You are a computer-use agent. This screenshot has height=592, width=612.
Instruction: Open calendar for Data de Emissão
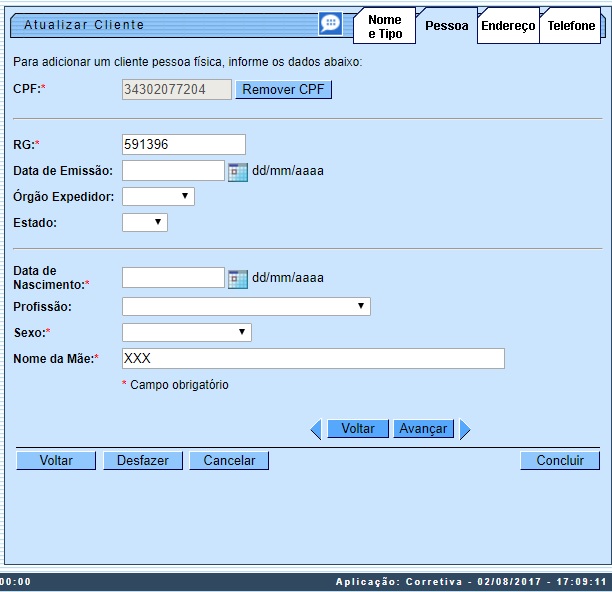(x=237, y=171)
